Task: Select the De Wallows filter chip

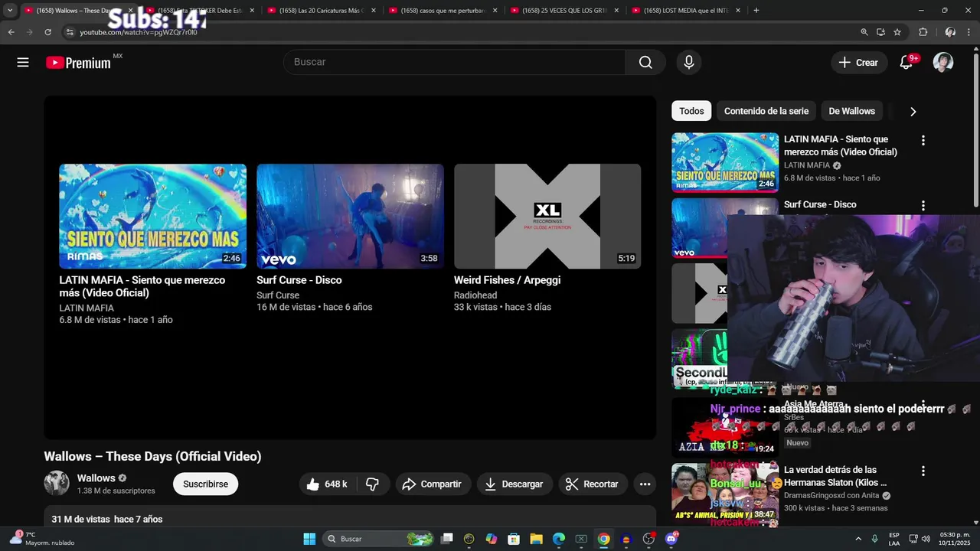Action: [851, 111]
